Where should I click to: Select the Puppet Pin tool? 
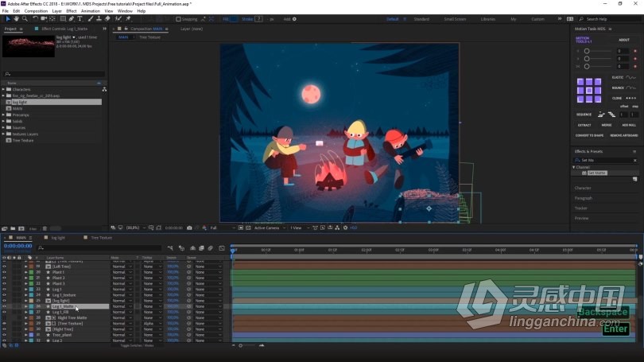click(128, 19)
